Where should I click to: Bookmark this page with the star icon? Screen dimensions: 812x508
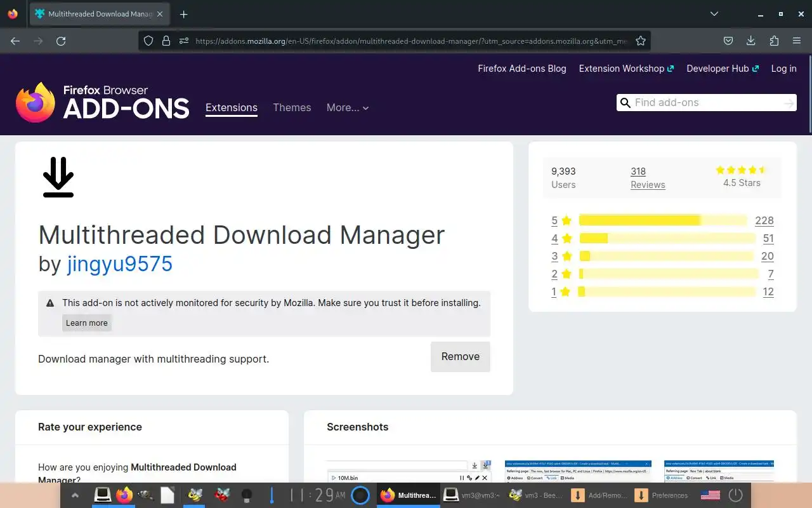tap(641, 41)
